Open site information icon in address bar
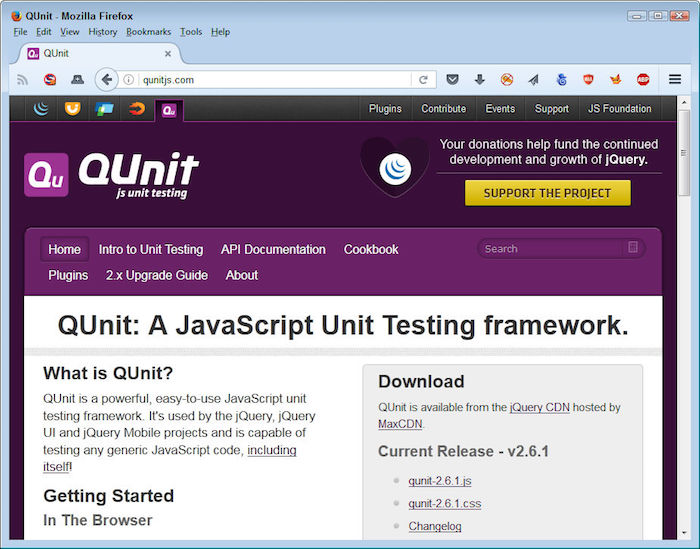The width and height of the screenshot is (700, 549). tap(129, 80)
